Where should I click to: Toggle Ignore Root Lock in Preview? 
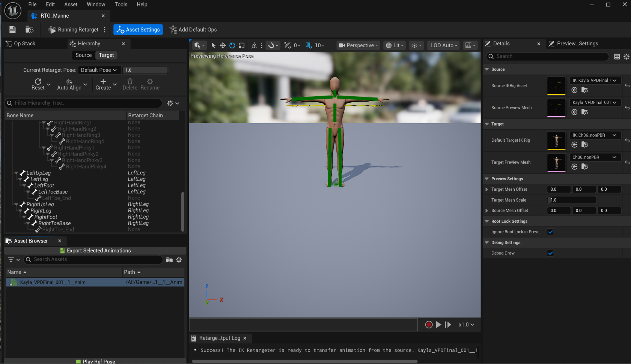point(550,231)
